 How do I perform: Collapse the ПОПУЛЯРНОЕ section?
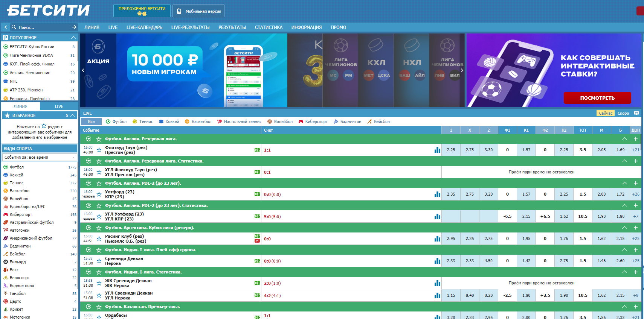pyautogui.click(x=73, y=38)
